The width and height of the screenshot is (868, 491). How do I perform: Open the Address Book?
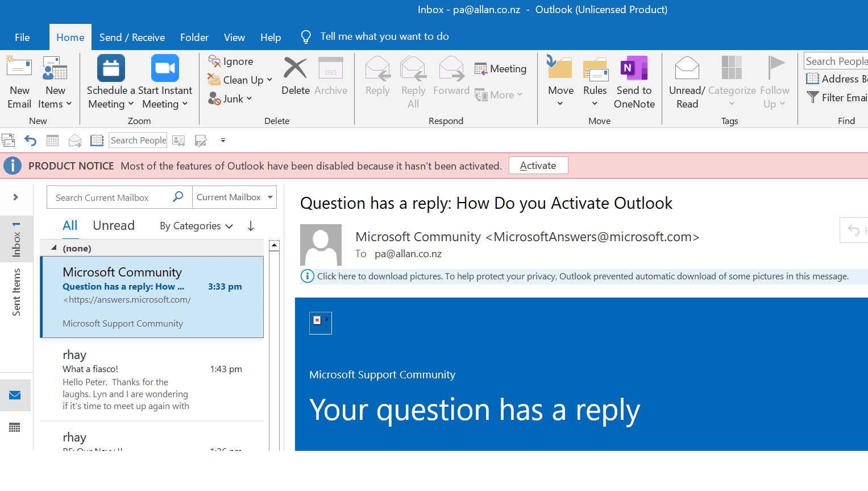tap(836, 79)
